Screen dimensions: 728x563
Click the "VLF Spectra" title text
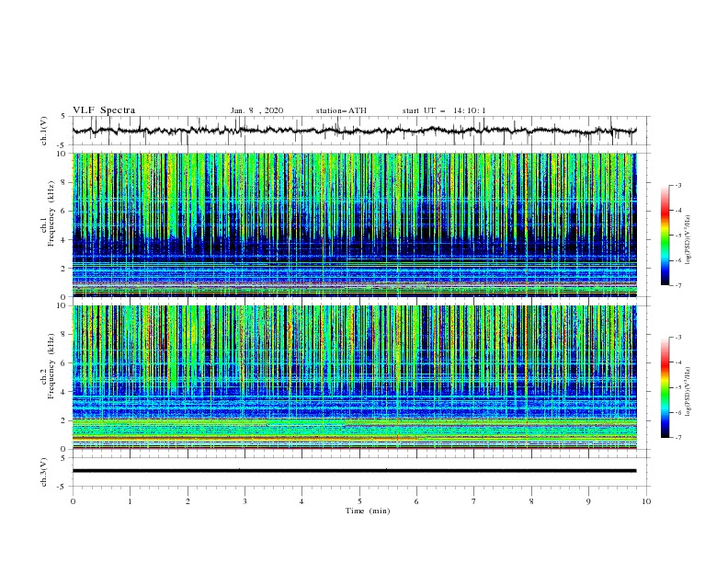point(104,110)
